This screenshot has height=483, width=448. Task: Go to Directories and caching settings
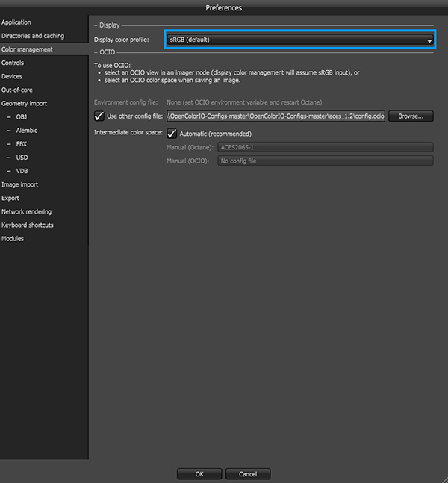[33, 36]
